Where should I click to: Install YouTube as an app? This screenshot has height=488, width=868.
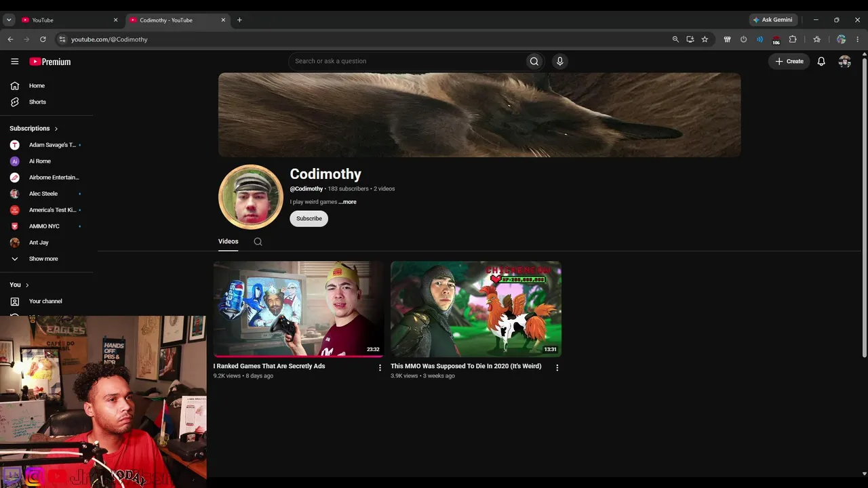coord(690,39)
